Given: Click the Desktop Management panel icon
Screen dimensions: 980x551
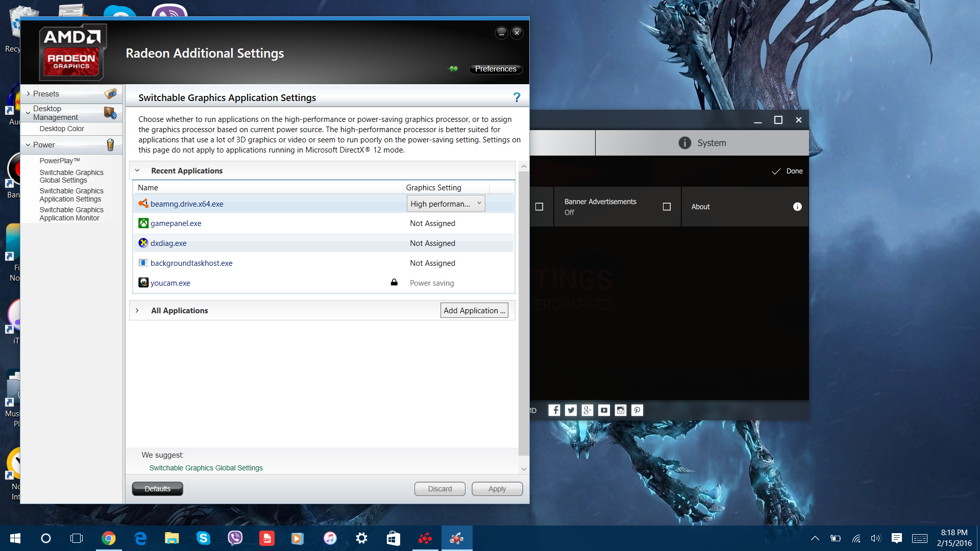Looking at the screenshot, I should 110,113.
